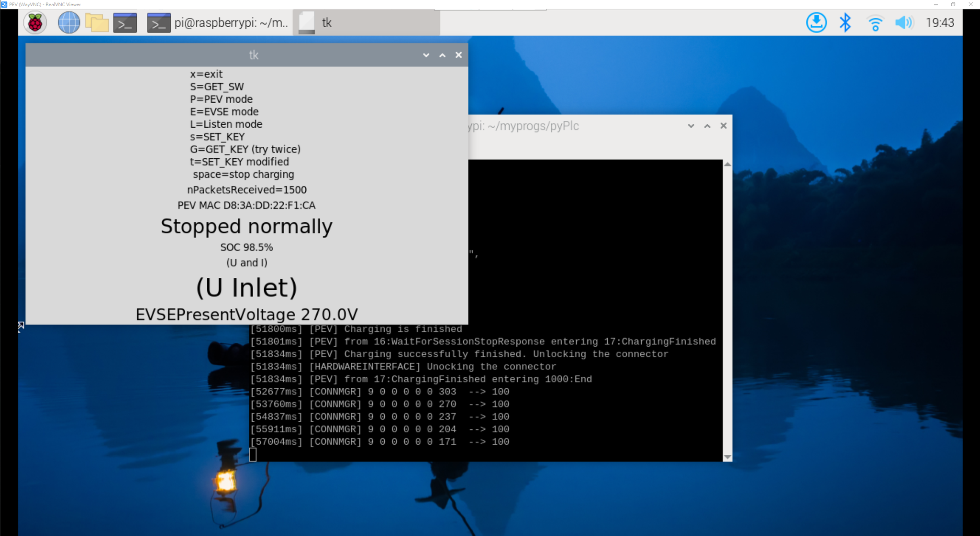Minimize the tk window using chevron down
Viewport: 980px width, 536px height.
426,55
